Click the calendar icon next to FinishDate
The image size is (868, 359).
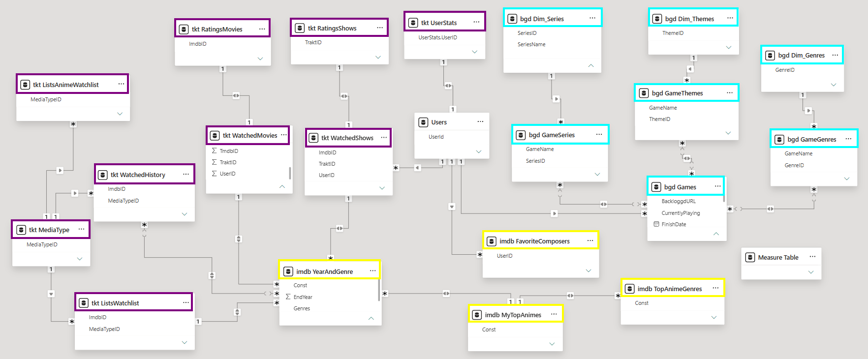[656, 224]
